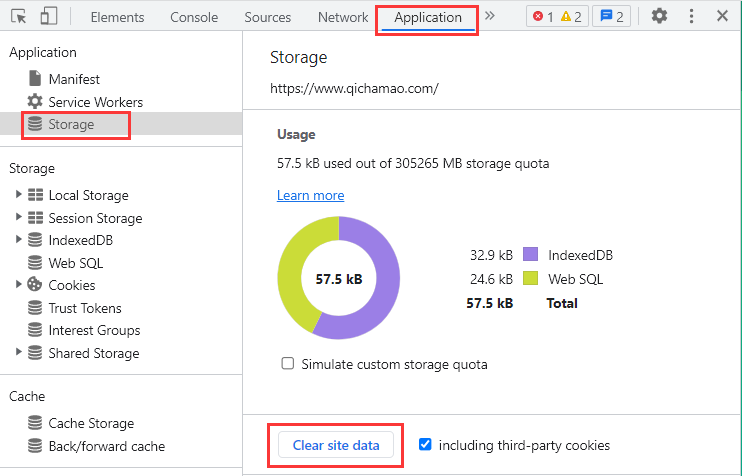Uncheck including third-party cookies

(x=426, y=445)
